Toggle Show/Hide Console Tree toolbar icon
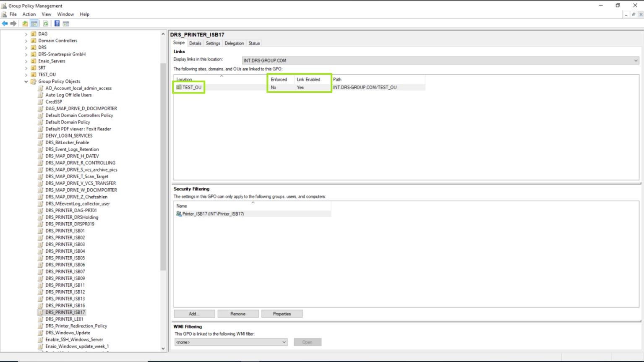Viewport: 644px width, 362px height. (x=34, y=23)
